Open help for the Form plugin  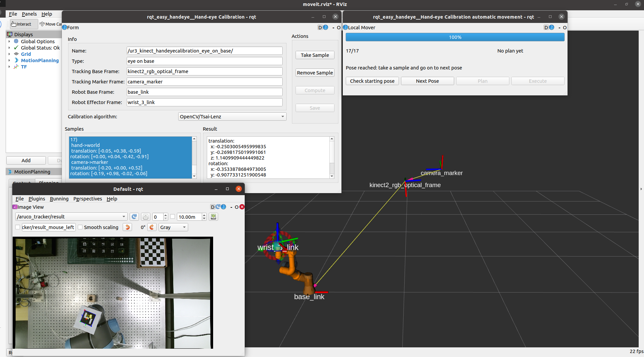(x=325, y=27)
